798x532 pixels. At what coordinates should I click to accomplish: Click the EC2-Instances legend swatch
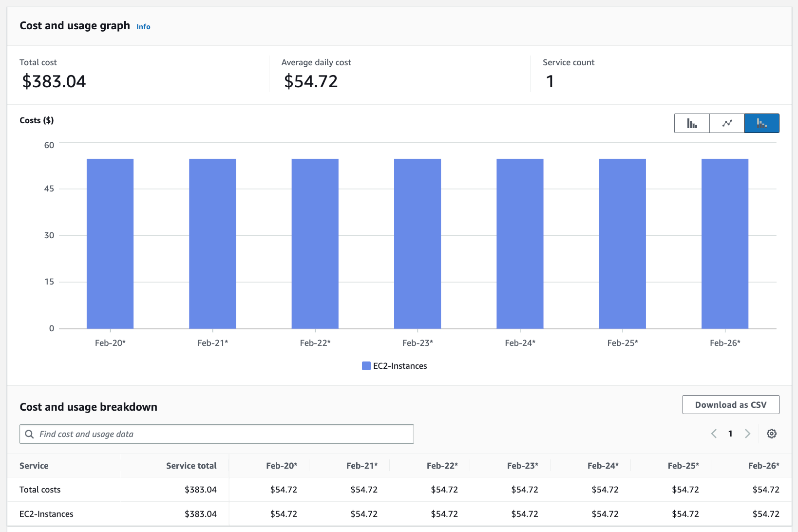[365, 365]
